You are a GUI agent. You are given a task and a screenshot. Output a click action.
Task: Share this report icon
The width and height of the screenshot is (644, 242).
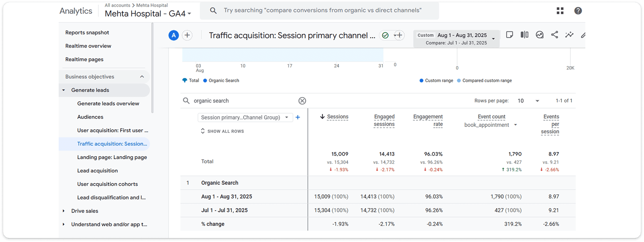coord(554,35)
